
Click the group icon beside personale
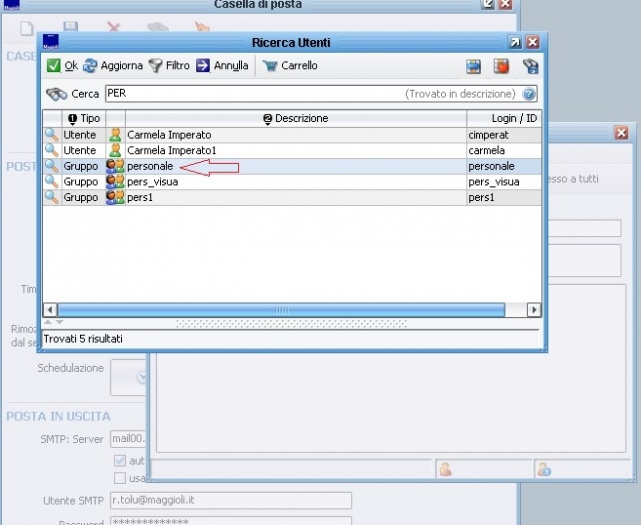coord(115,166)
